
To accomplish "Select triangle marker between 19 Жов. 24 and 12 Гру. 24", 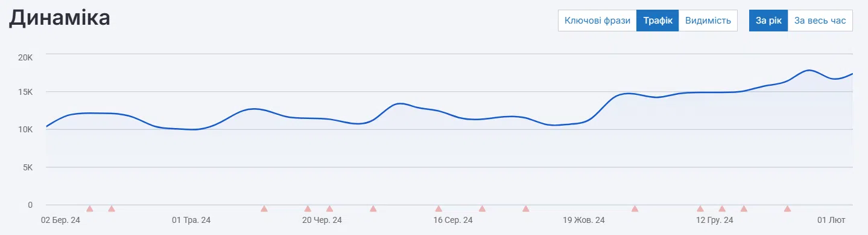I will tap(635, 208).
